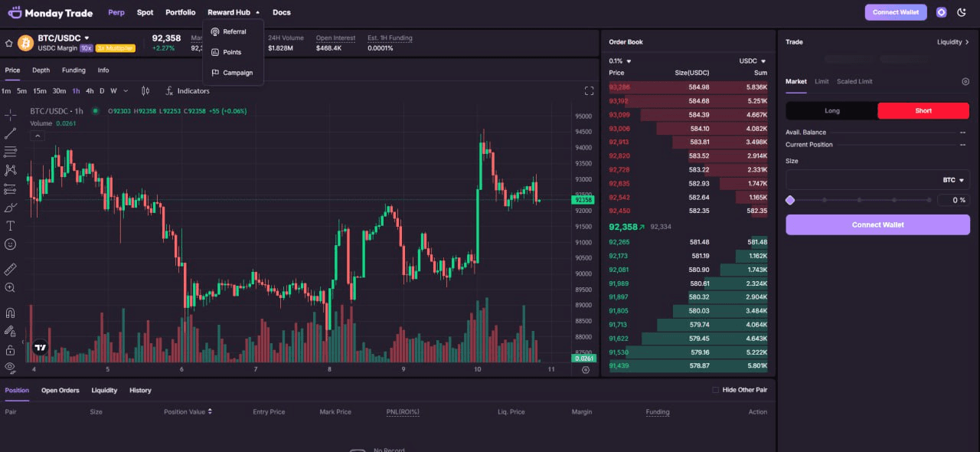
Task: Enable the magnet snap tool
Action: point(10,313)
